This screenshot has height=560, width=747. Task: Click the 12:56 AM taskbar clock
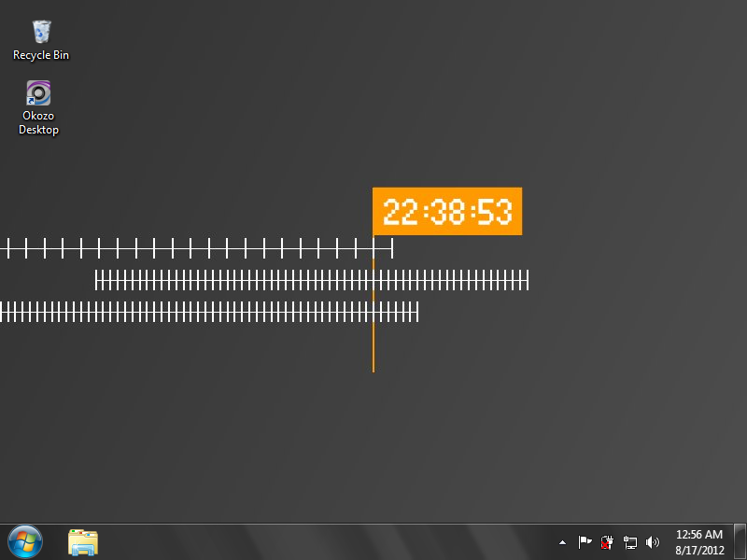click(x=698, y=534)
